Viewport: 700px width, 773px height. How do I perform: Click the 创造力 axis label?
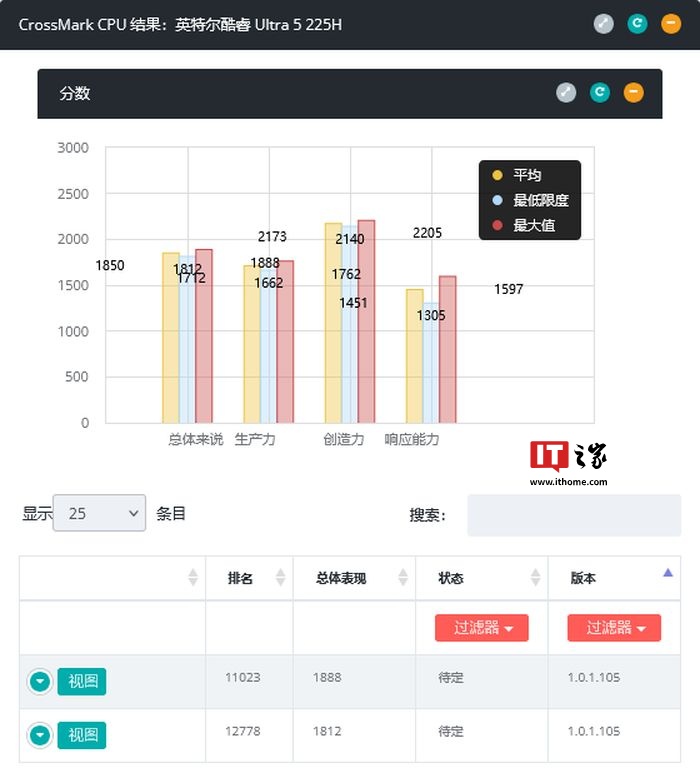[x=344, y=439]
